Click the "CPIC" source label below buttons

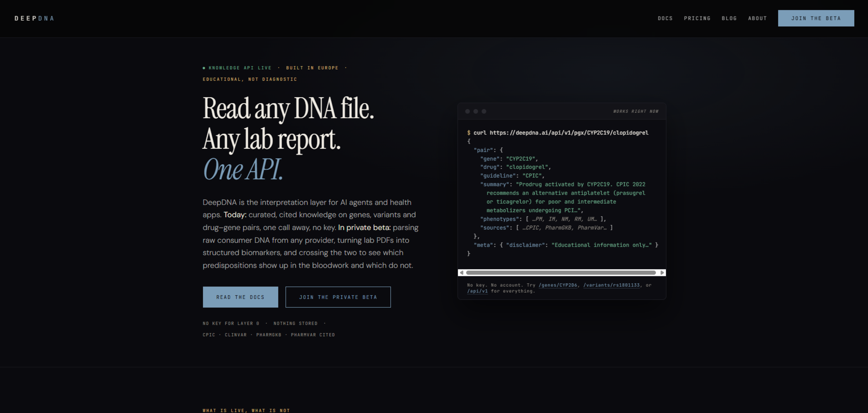coord(209,335)
